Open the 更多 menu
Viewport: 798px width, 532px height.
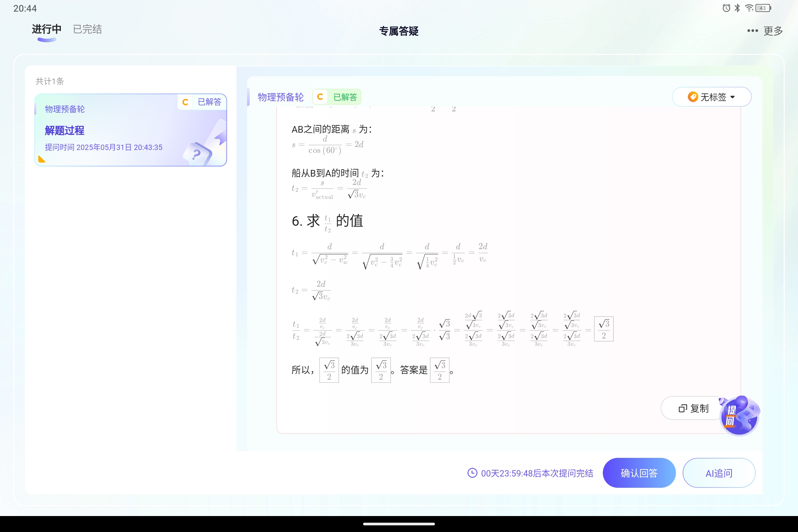(x=773, y=31)
